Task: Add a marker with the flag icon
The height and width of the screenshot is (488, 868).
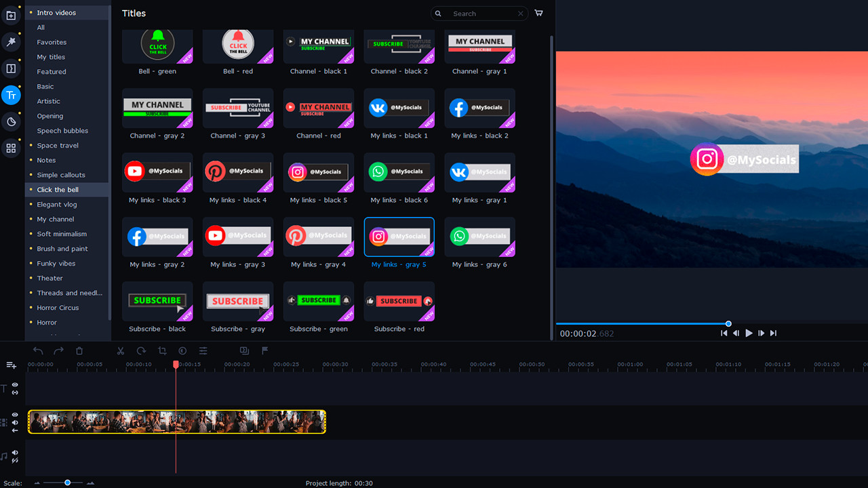Action: pos(264,350)
